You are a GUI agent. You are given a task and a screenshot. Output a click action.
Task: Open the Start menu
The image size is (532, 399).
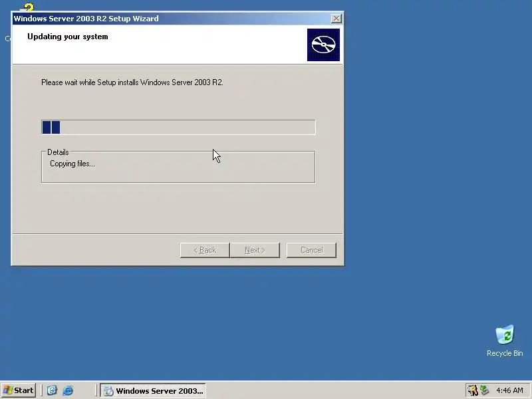tap(19, 390)
